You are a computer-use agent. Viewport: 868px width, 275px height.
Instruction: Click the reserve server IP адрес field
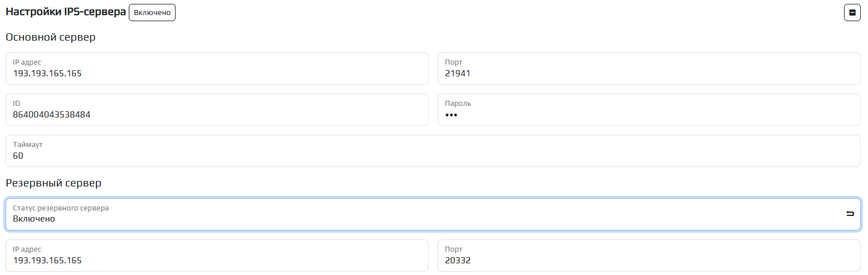pyautogui.click(x=217, y=256)
